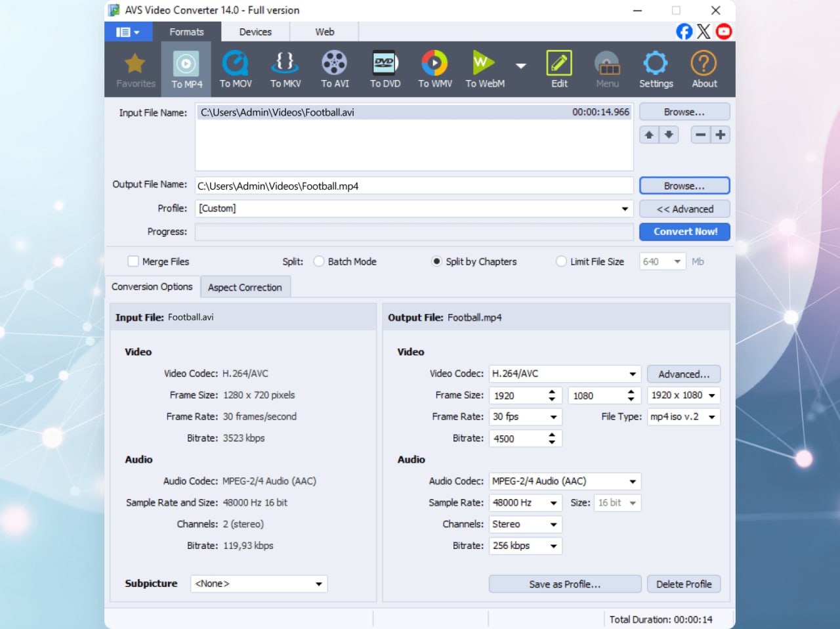The image size is (840, 629).
Task: Pick the To DVD conversion icon
Action: 385,68
